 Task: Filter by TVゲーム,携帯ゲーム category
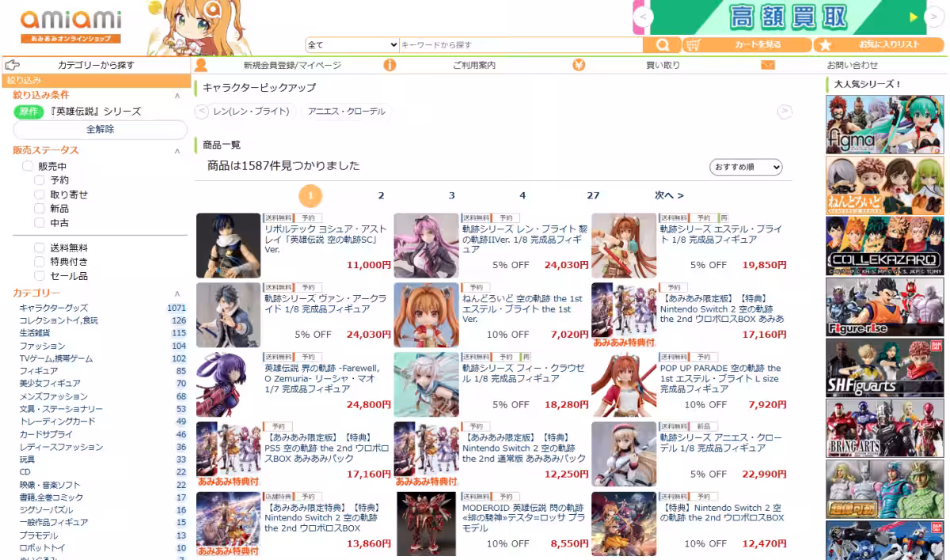pos(55,358)
